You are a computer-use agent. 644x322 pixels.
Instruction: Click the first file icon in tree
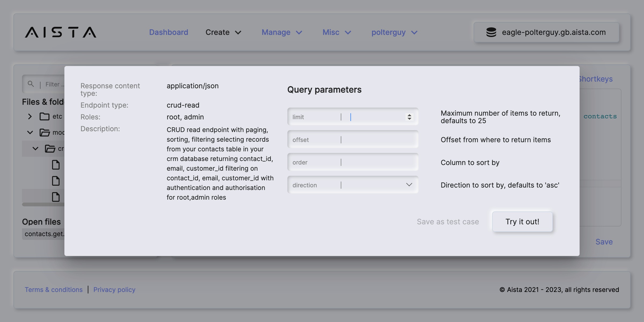[56, 165]
